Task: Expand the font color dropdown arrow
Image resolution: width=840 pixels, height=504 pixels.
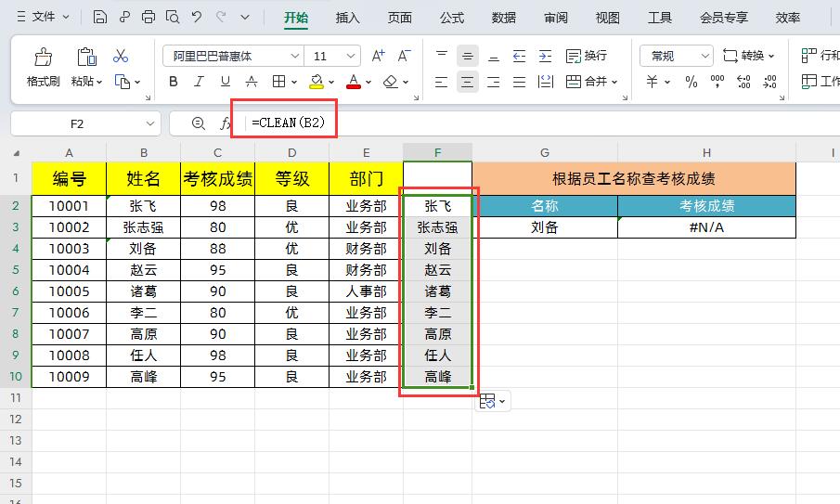Action: [x=368, y=82]
